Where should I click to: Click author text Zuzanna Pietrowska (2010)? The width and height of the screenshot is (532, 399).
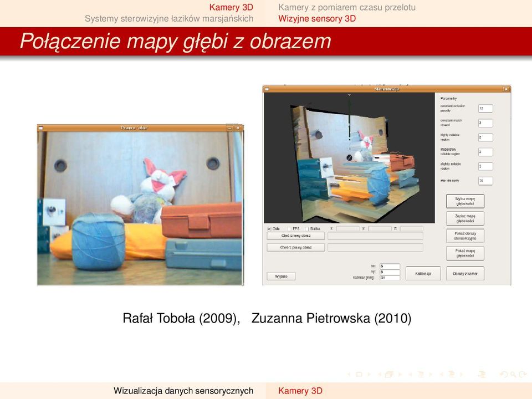pyautogui.click(x=331, y=318)
